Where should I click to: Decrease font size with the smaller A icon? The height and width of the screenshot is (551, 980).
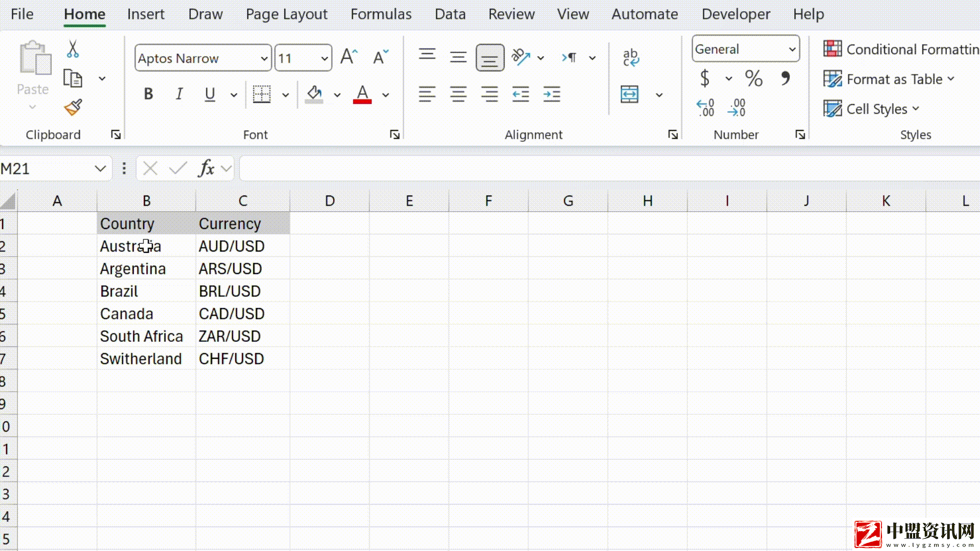point(380,57)
